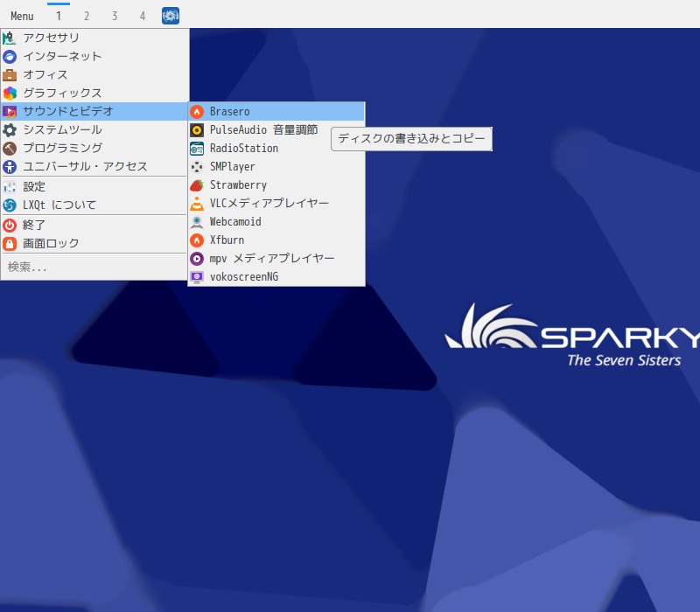Viewport: 700px width, 612px height.
Task: Expand the ユニバーサル・アクセス category
Action: coord(94,166)
